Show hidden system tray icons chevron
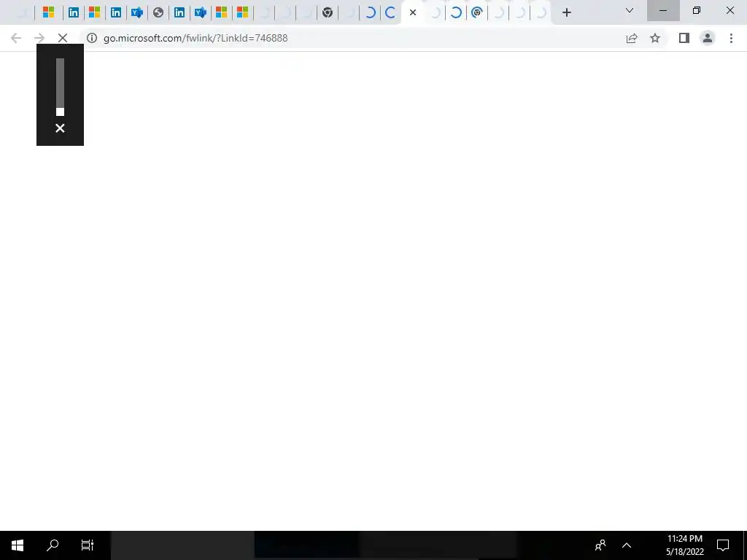747x560 pixels. pos(627,545)
